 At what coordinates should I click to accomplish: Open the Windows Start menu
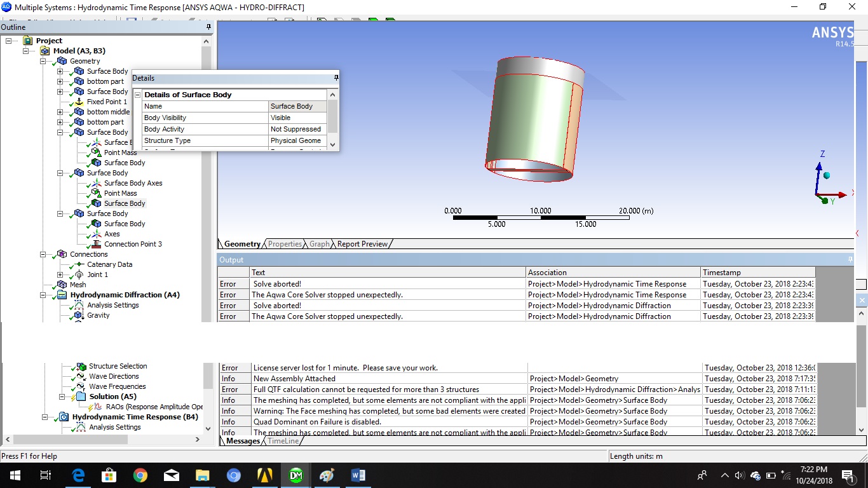(14, 475)
